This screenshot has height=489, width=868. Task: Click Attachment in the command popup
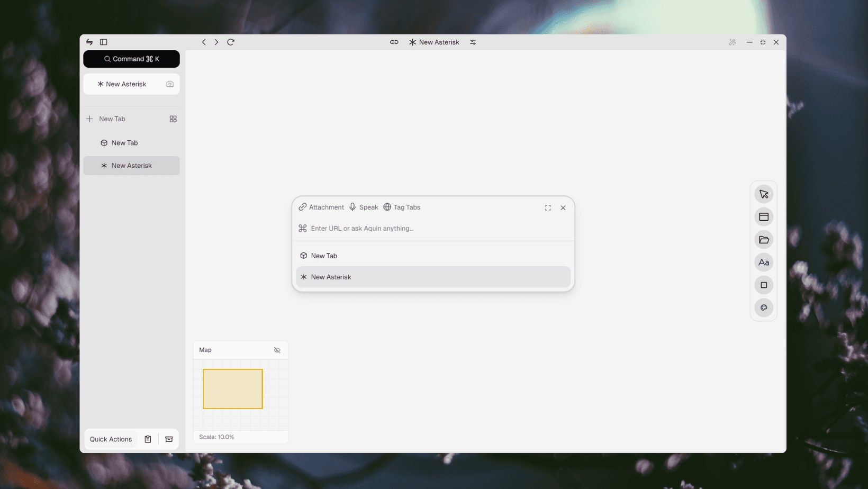click(x=321, y=207)
